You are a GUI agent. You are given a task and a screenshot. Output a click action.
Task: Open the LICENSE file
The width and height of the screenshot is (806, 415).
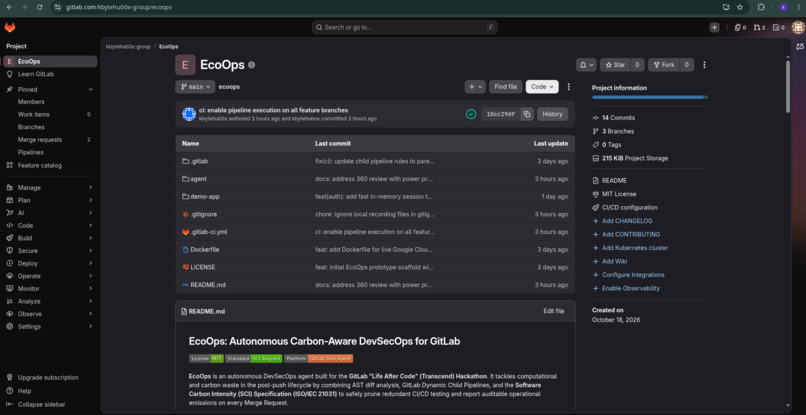point(203,267)
